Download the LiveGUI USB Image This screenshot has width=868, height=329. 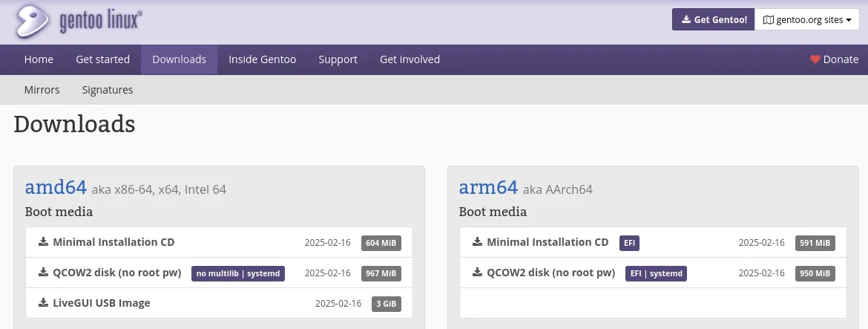coord(102,303)
